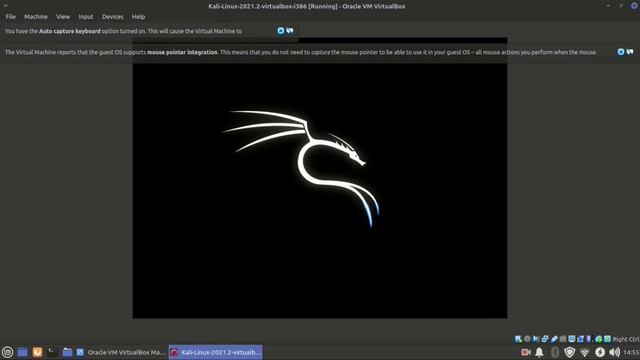Launch the orange app icon in taskbar
The height and width of the screenshot is (360, 640).
pyautogui.click(x=37, y=352)
